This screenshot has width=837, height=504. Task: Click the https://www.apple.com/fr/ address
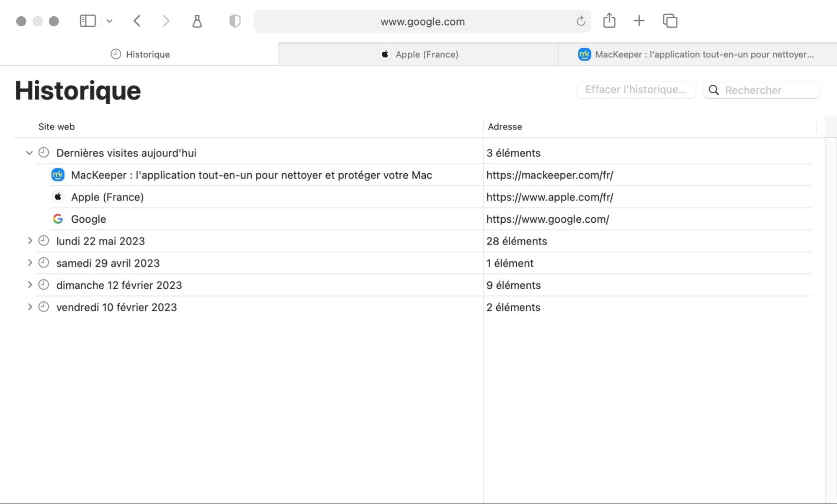coord(550,197)
